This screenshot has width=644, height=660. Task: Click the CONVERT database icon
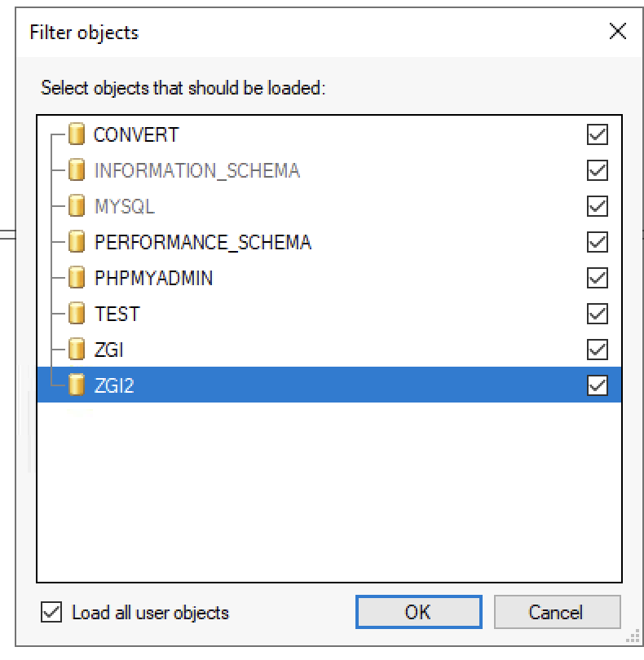(77, 134)
